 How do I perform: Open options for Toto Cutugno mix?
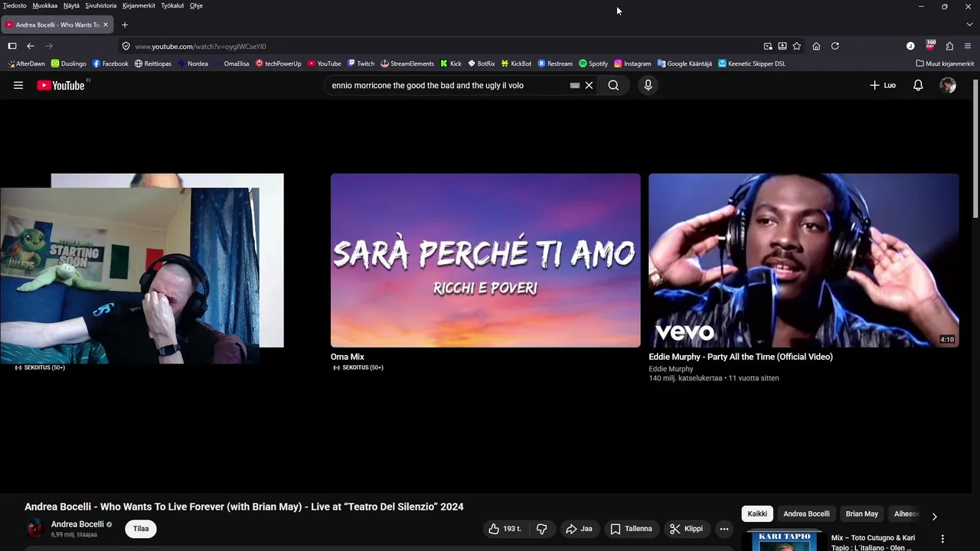942,539
